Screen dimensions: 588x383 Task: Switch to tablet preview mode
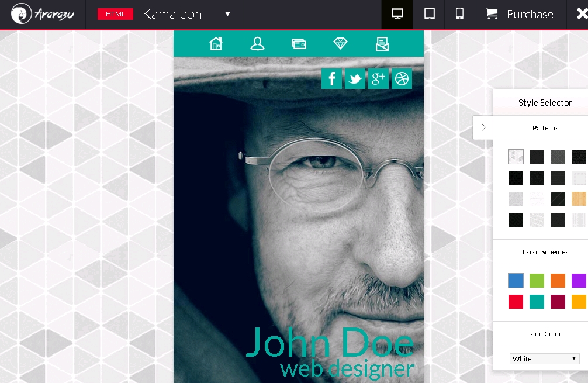click(x=429, y=14)
